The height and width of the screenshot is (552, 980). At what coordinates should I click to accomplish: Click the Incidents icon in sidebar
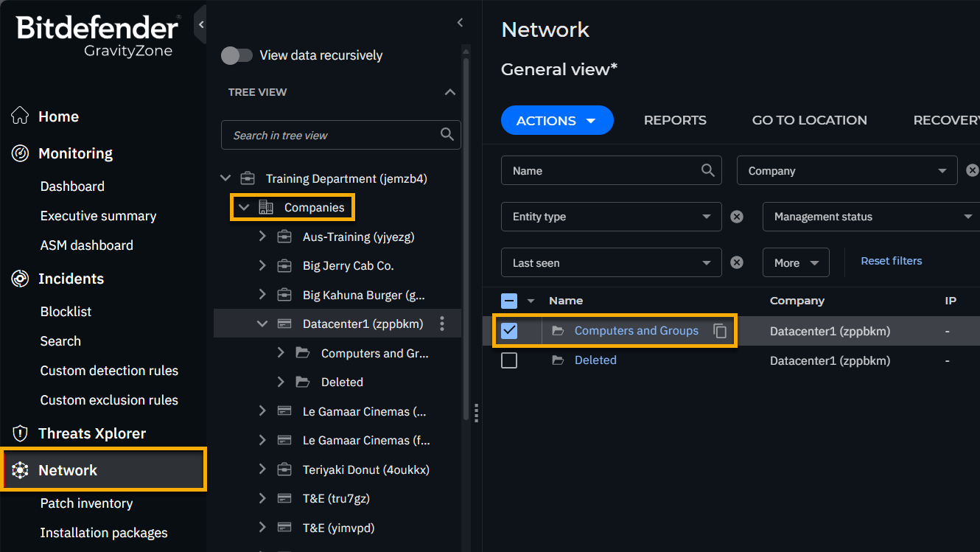tap(20, 279)
